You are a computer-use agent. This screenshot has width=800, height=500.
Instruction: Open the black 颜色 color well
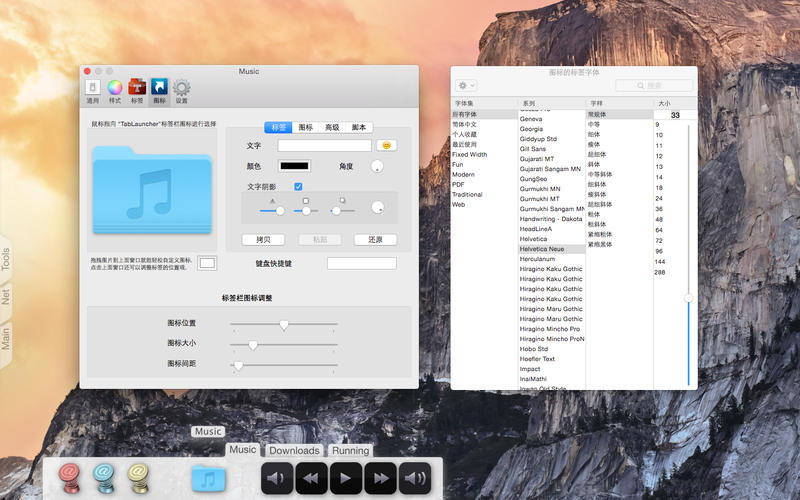[294, 166]
